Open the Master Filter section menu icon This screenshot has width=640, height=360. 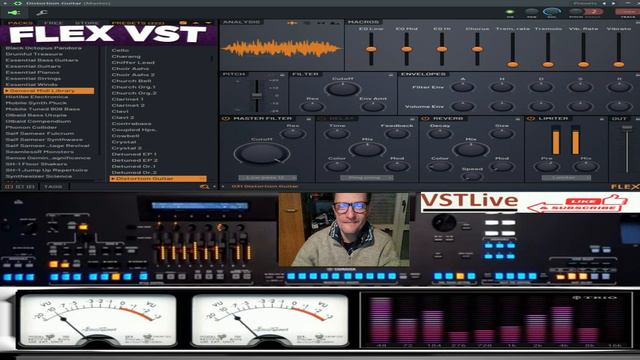click(309, 119)
